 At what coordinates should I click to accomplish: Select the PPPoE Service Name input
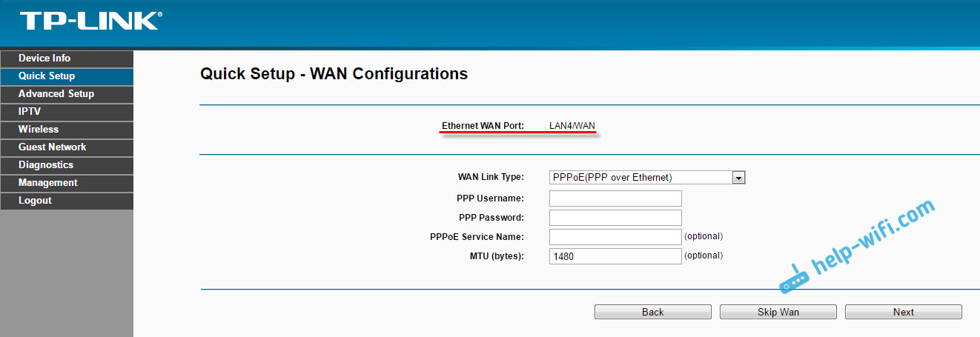(x=615, y=237)
